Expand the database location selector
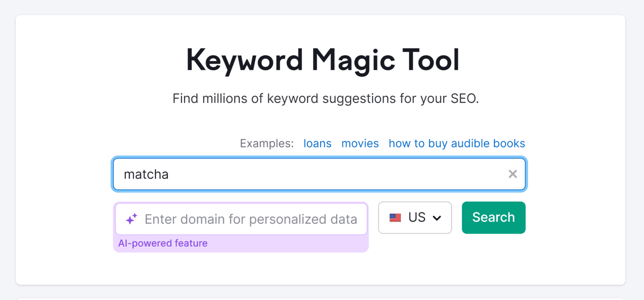 415,217
